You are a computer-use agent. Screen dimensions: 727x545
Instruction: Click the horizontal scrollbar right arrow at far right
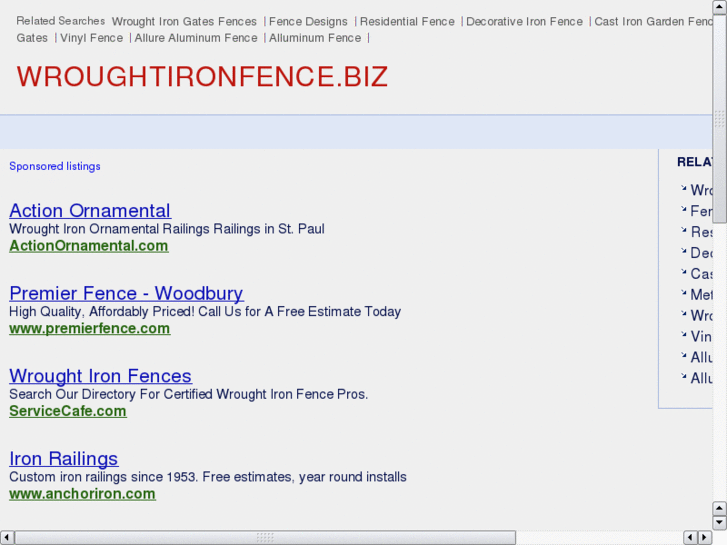coord(705,537)
